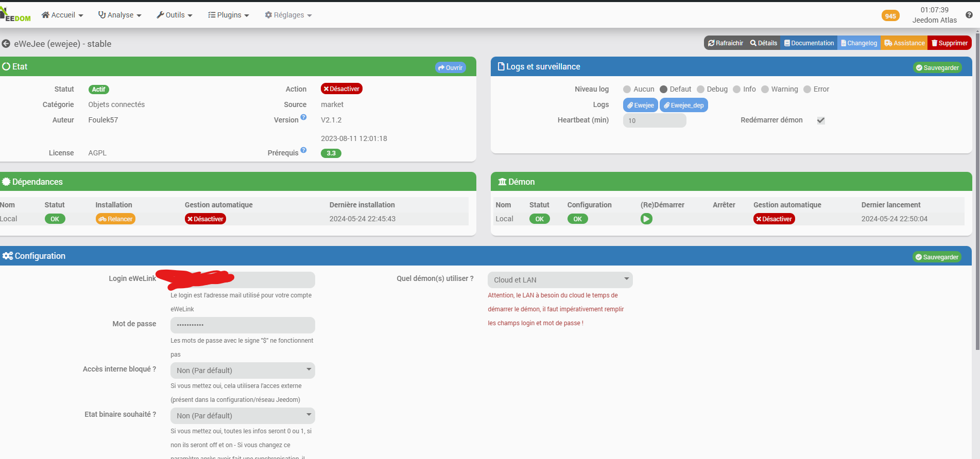The width and height of the screenshot is (980, 459).
Task: Expand the Etat binaire souhaité dropdown
Action: point(243,416)
